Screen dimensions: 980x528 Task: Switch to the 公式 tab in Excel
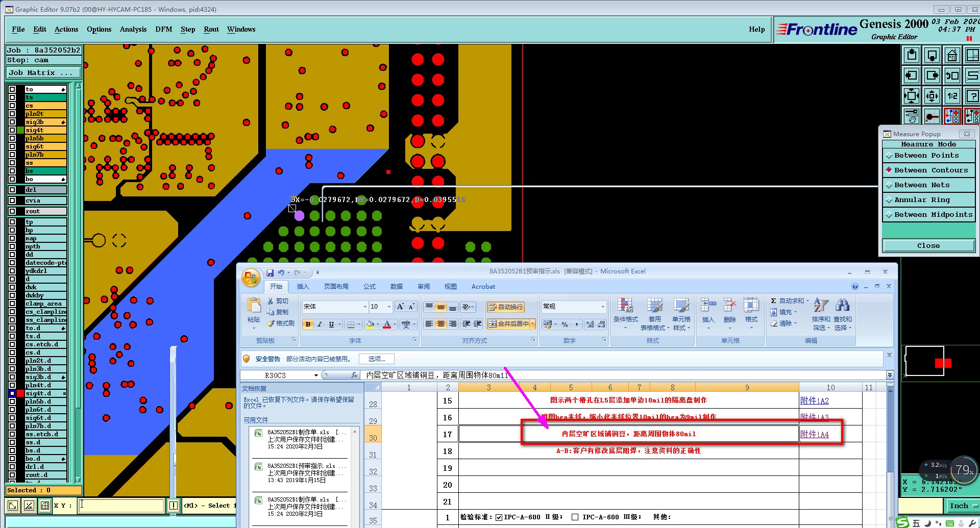(x=370, y=287)
